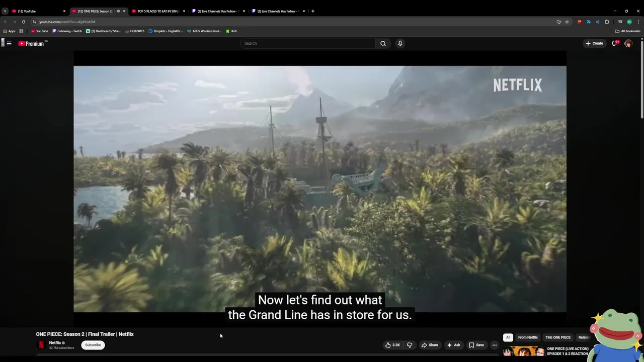Open YouTube bookmark in bookmarks bar
Image resolution: width=644 pixels, height=362 pixels.
pos(39,31)
